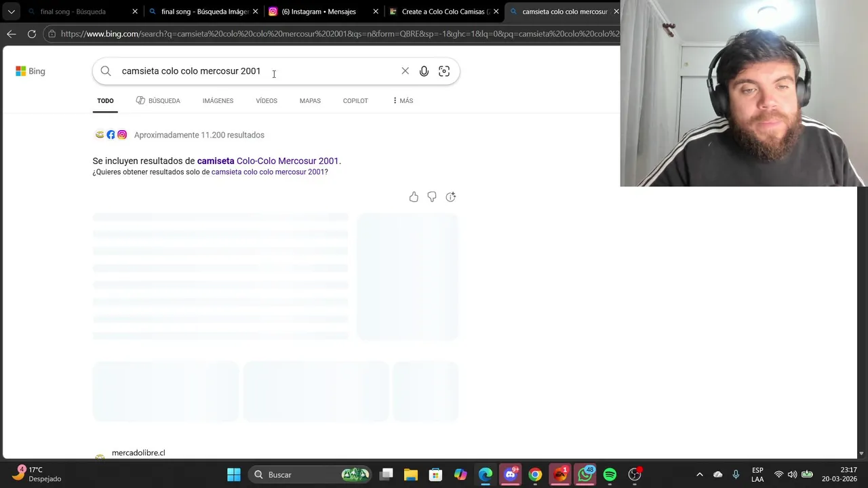Close the first 'final song - Búsqueda' tab
Image resolution: width=868 pixels, height=488 pixels.
pos(135,12)
